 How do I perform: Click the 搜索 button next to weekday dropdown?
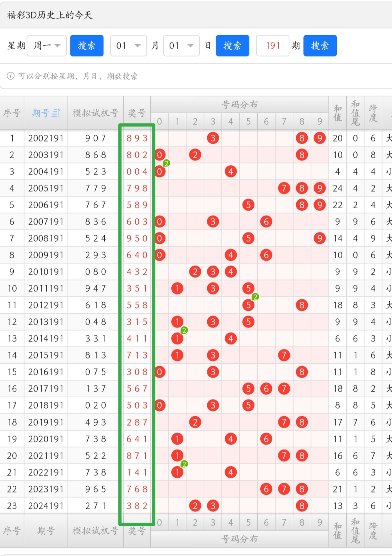[87, 46]
